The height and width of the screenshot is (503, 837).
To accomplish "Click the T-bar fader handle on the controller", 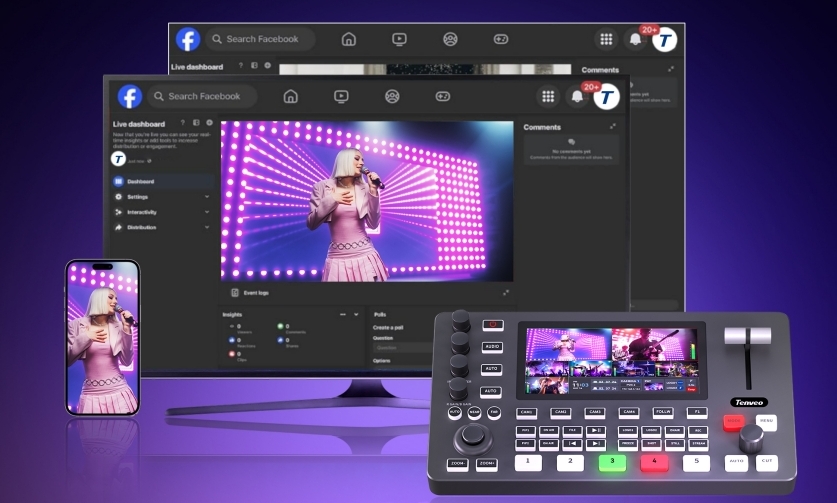I will 747,337.
